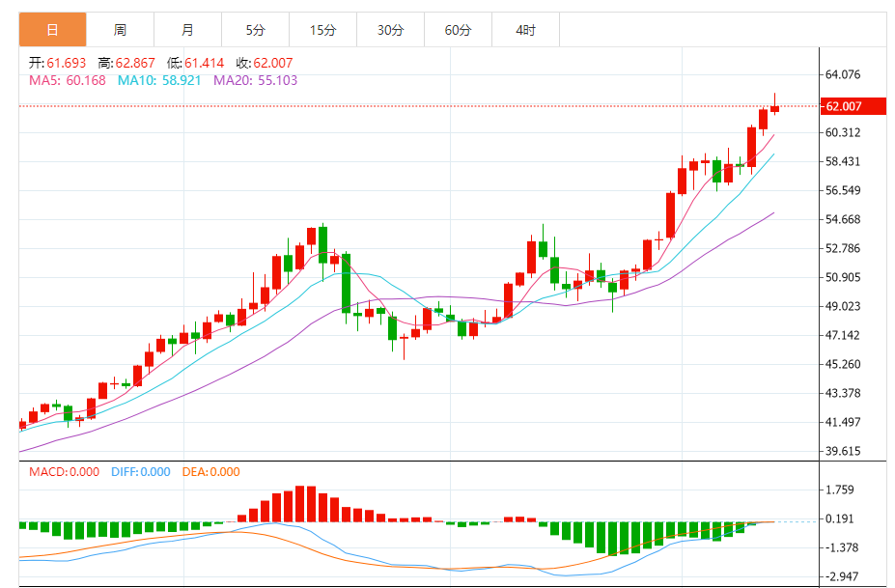This screenshot has height=588, width=895.
Task: Click the 开 61.693 opening price text
Action: tap(60, 63)
